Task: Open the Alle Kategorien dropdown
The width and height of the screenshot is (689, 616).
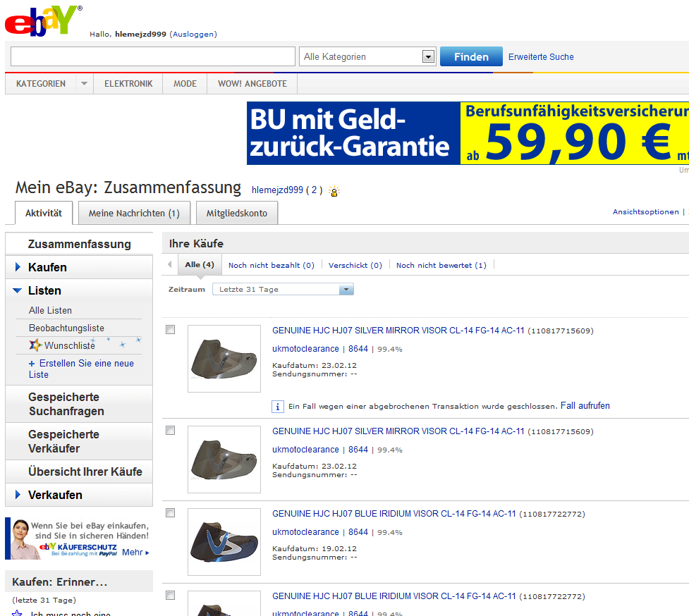Action: 367,56
